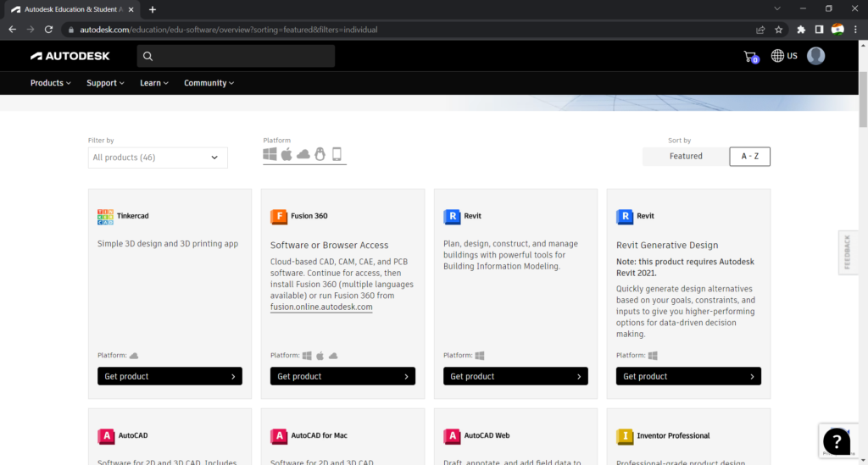Image resolution: width=868 pixels, height=465 pixels.
Task: Click the Inventor Professional yellow icon
Action: point(625,435)
